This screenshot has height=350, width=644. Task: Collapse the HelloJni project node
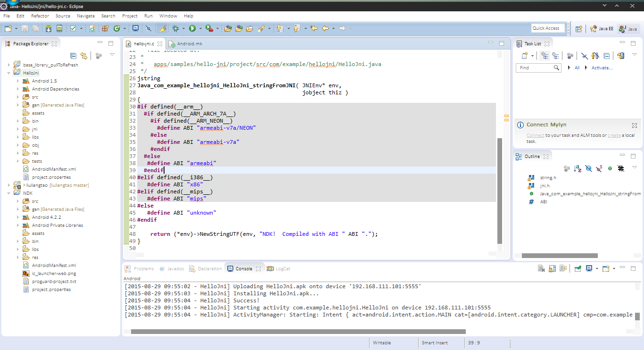coord(9,73)
